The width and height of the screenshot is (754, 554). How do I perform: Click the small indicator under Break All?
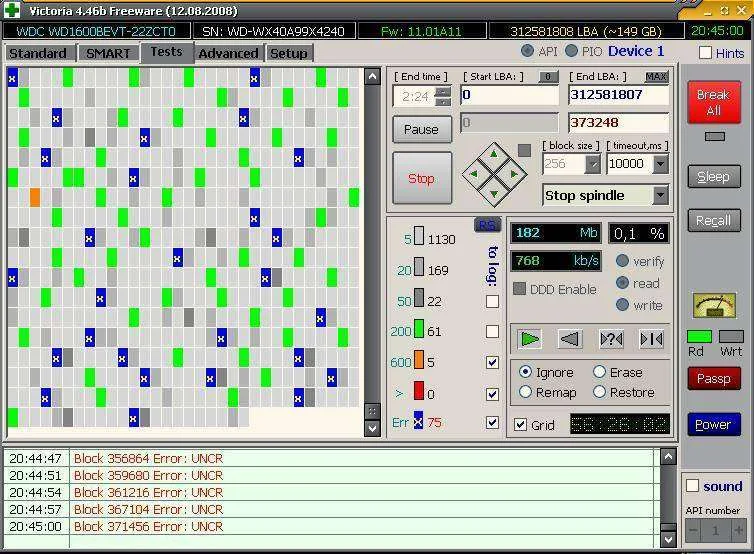715,137
